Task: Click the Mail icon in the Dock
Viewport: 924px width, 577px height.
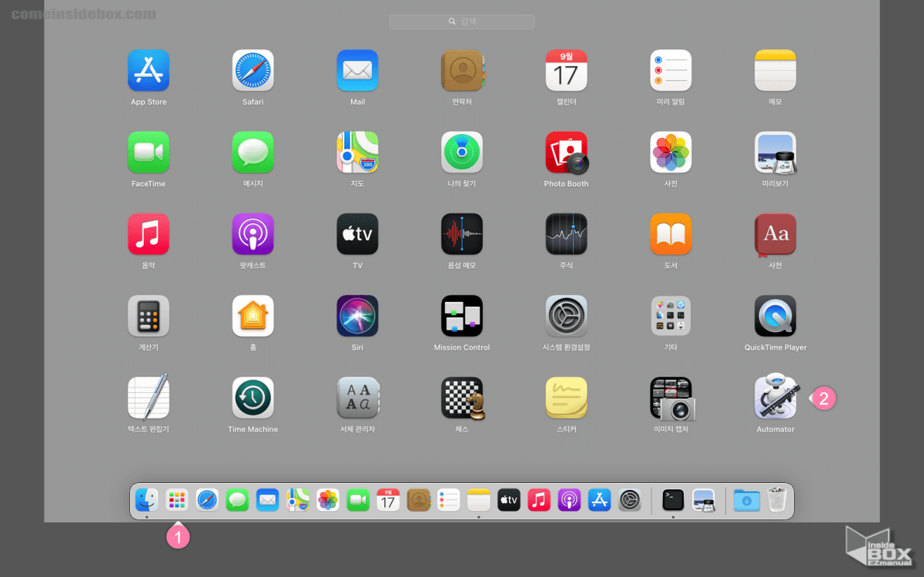Action: [x=267, y=500]
